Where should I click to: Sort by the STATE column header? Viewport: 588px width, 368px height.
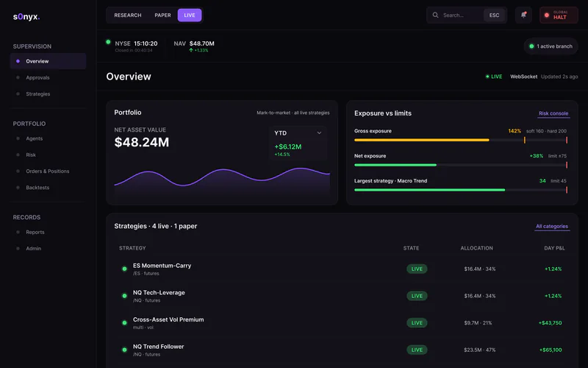[411, 248]
